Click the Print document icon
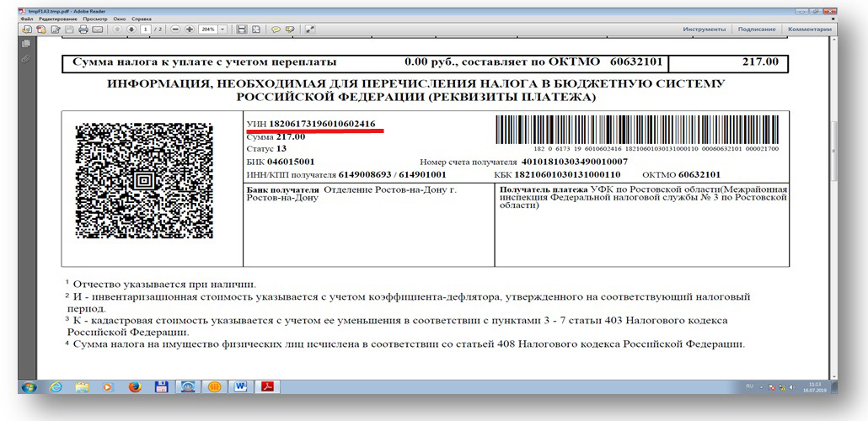Image resolution: width=868 pixels, height=421 pixels. (83, 29)
